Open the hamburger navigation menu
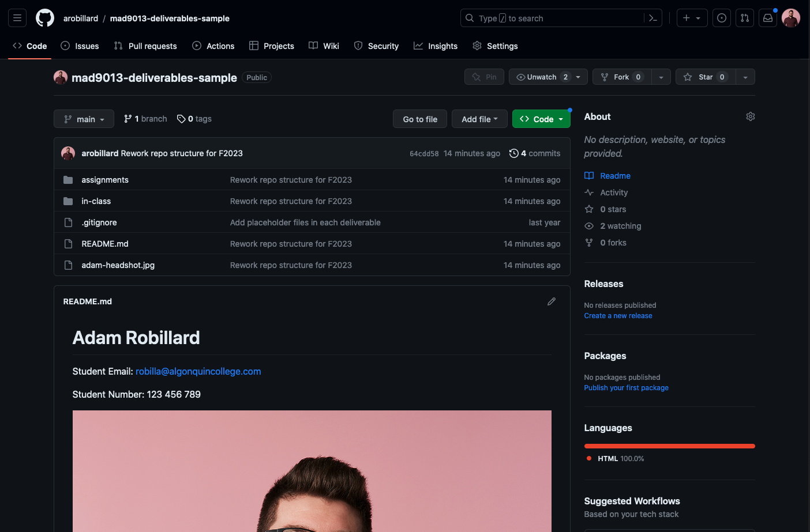810x532 pixels. (17, 18)
